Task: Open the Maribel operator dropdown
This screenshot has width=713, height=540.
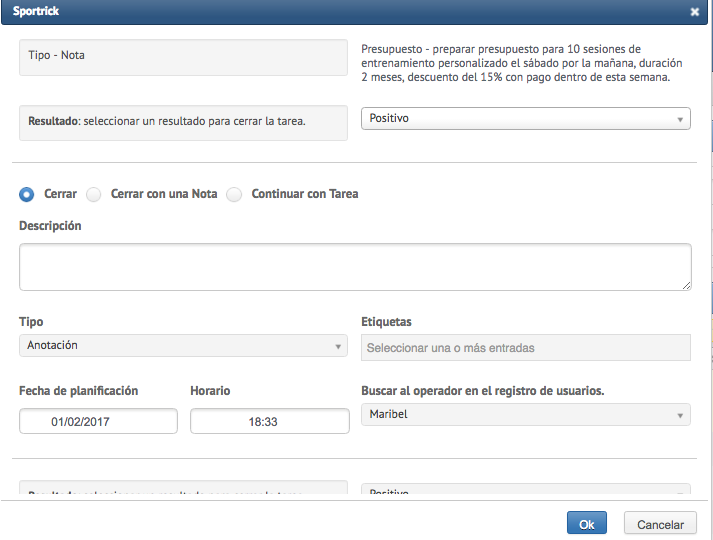Action: pyautogui.click(x=526, y=415)
